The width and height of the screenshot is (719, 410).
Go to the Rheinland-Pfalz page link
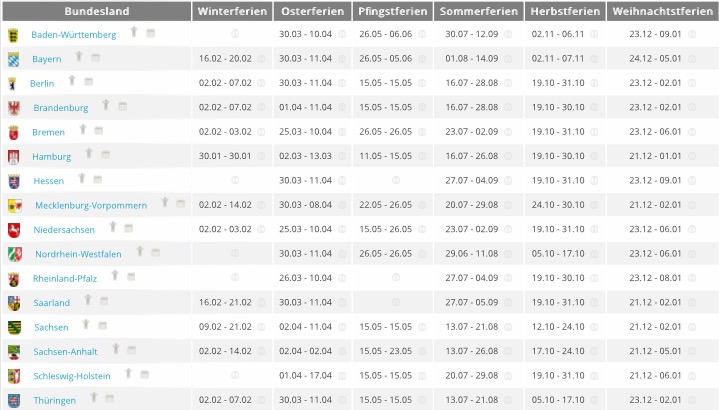pos(65,278)
